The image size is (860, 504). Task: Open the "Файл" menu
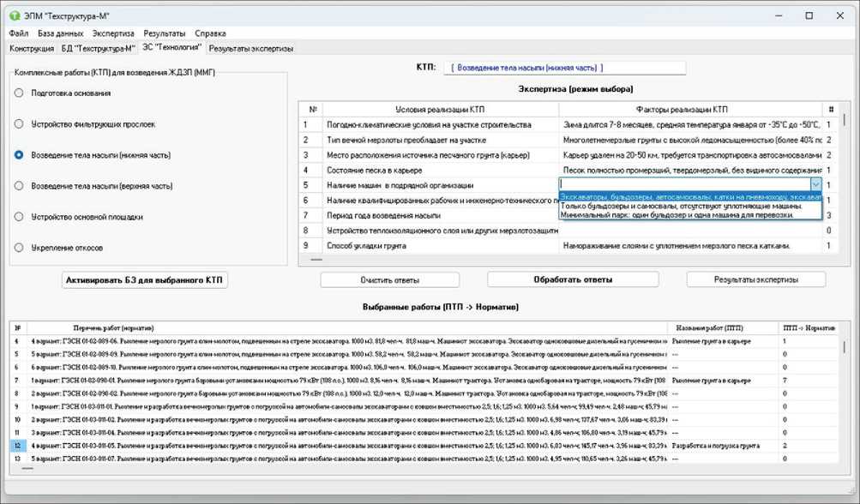click(19, 33)
